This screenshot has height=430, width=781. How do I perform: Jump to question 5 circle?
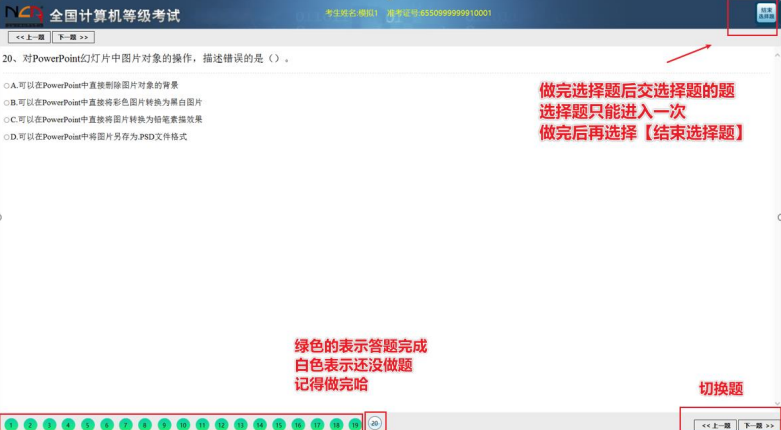(88, 425)
